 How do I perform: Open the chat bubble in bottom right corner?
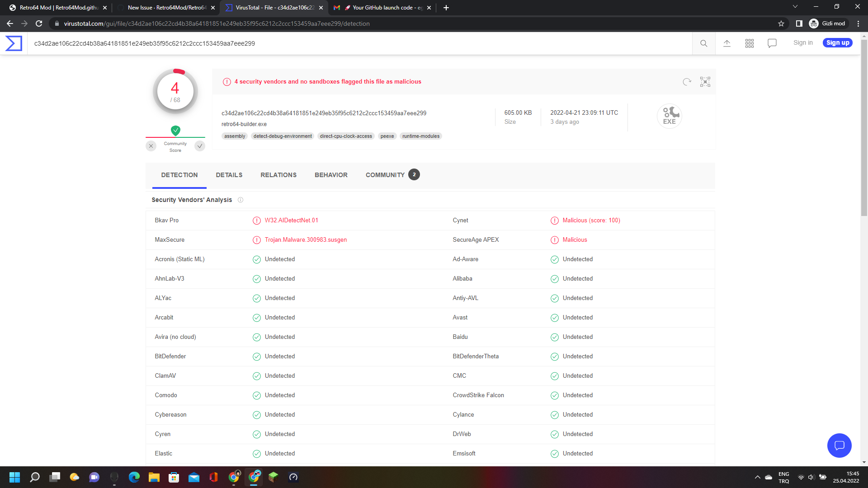pos(839,446)
